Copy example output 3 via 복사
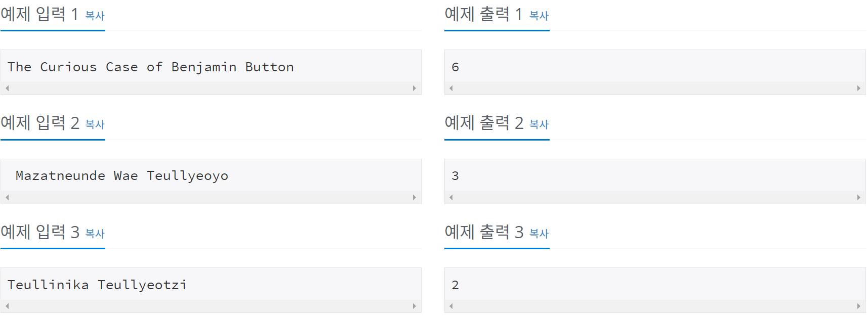This screenshot has width=868, height=317. 539,234
